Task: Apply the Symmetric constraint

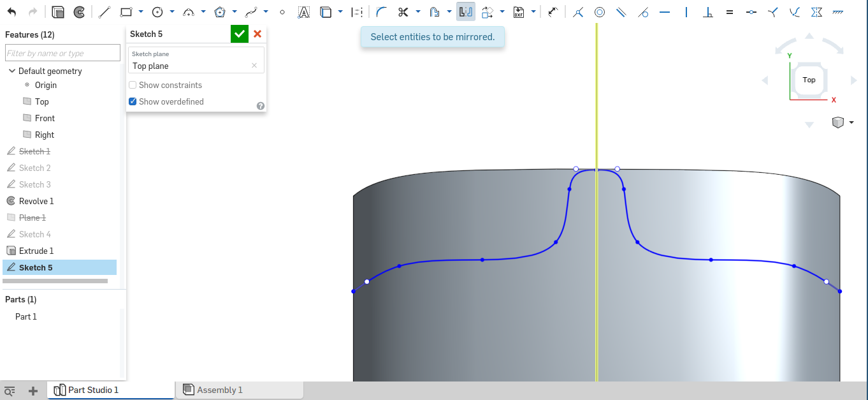Action: (816, 11)
